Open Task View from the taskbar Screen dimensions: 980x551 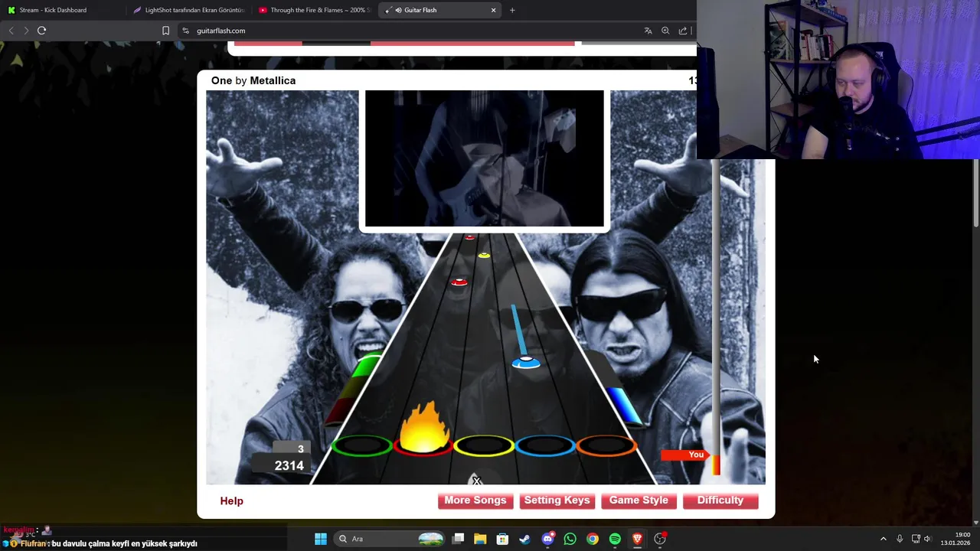pos(458,539)
